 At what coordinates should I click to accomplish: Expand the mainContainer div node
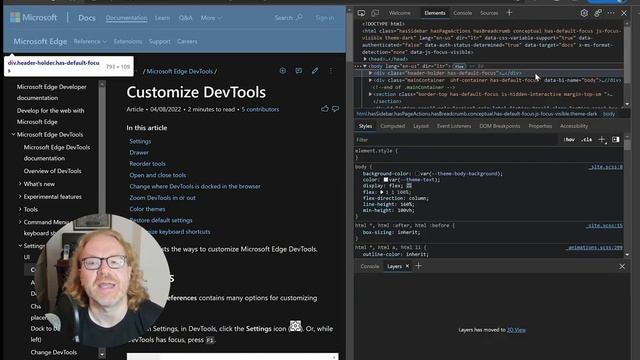370,80
